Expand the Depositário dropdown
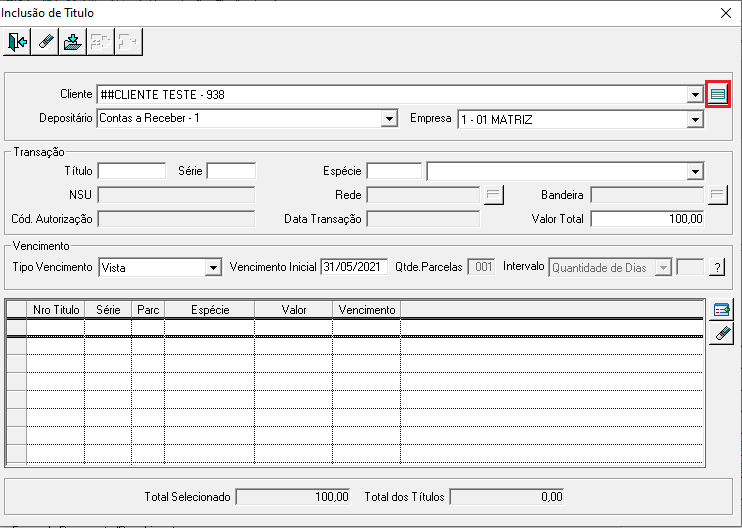The width and height of the screenshot is (742, 528). (389, 118)
